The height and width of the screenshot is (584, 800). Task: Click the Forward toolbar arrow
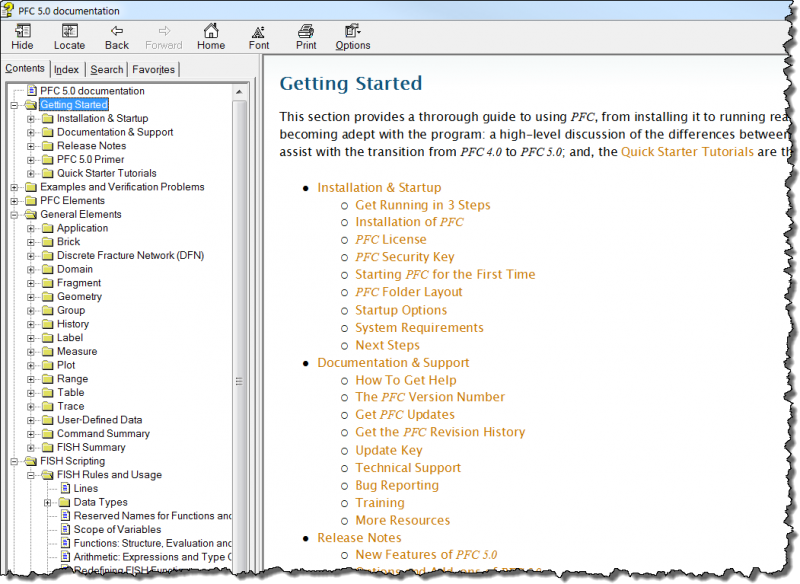[x=164, y=37]
